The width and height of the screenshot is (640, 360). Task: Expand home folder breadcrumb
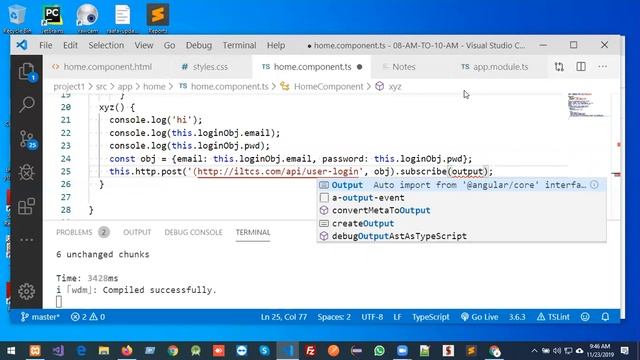pos(154,87)
